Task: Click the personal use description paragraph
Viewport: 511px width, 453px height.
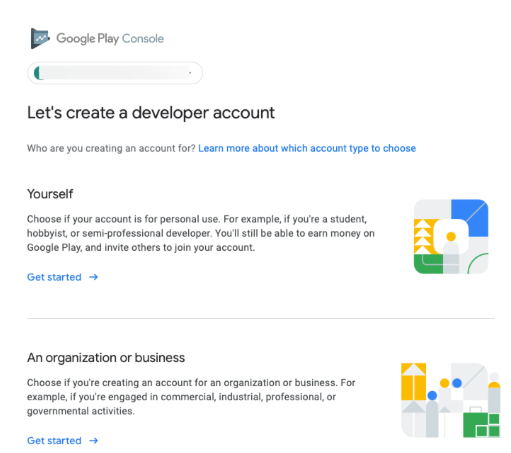Action: tap(201, 233)
